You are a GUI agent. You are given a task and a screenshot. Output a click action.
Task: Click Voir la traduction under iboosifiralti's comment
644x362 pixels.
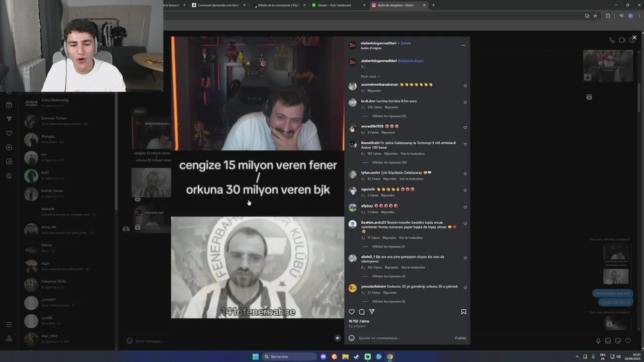click(413, 154)
